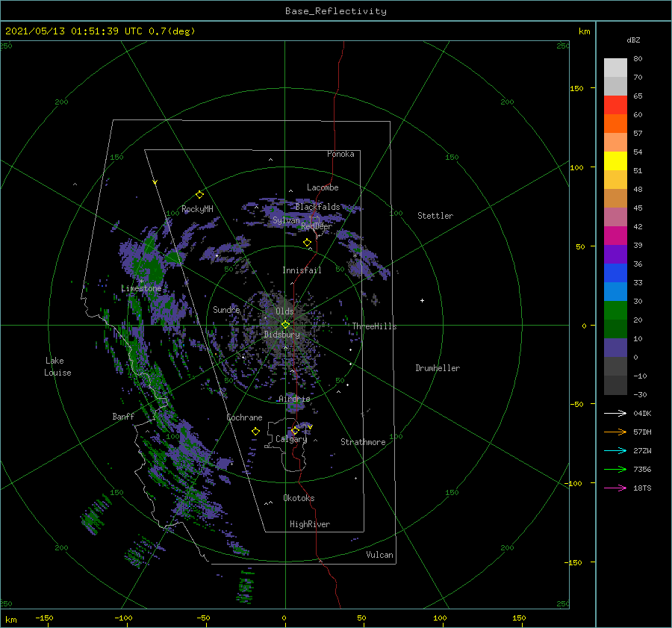Click the 18TS legend label
The image size is (672, 628).
(x=642, y=488)
